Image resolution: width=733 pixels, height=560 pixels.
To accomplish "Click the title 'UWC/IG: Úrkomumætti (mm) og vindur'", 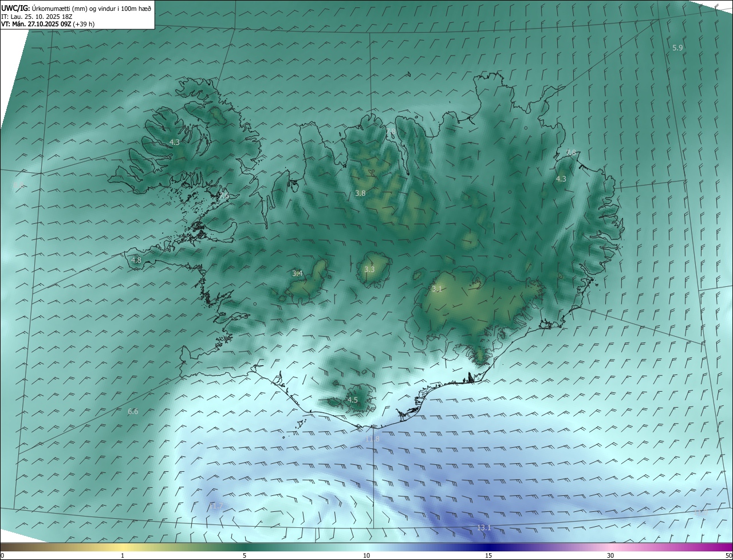I will (76, 9).
